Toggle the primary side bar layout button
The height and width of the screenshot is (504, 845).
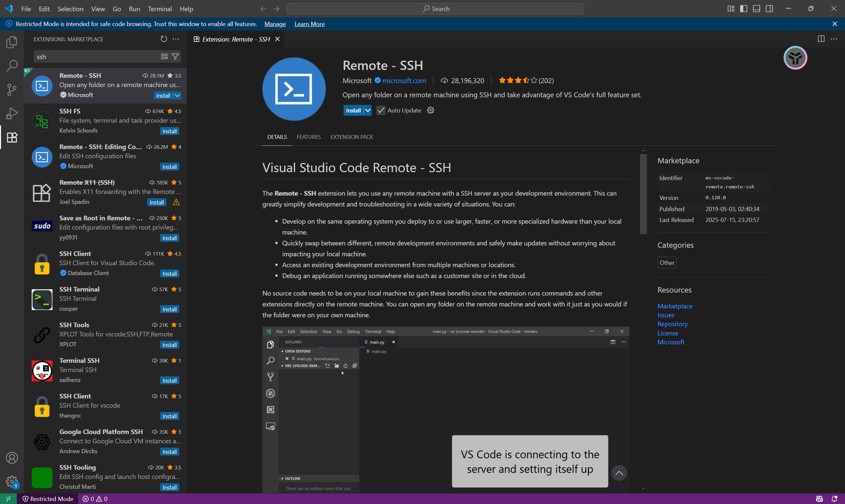[x=743, y=9]
